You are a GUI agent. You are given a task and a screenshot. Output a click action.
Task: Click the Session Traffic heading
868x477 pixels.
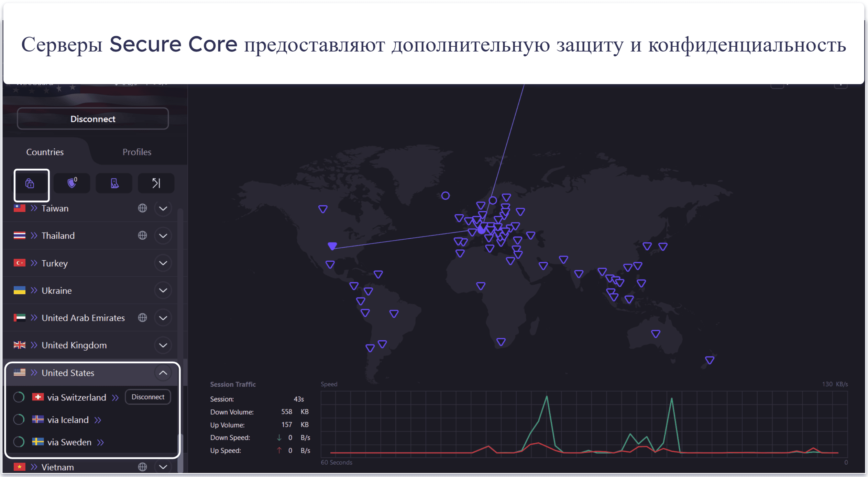pos(233,384)
